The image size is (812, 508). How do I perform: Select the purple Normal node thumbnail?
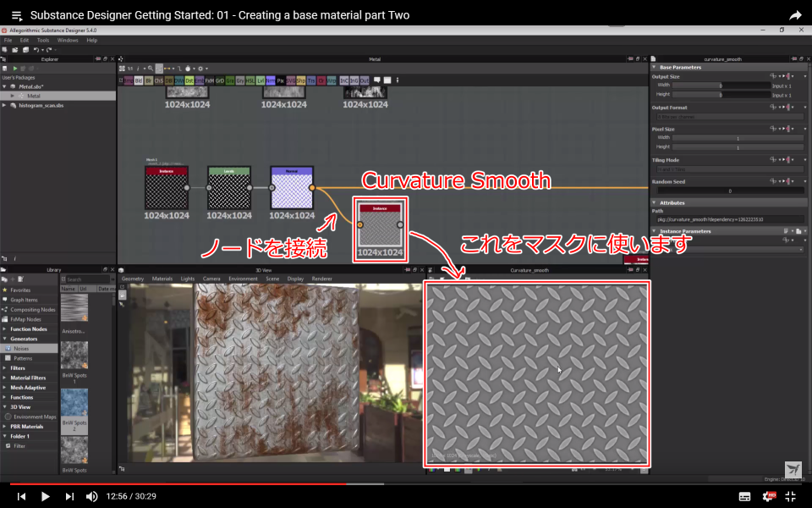292,187
